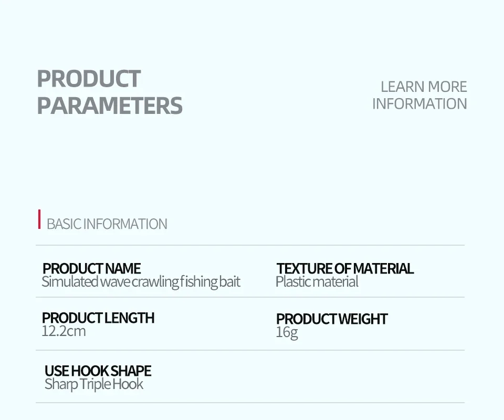Click the PARAMETERS heading word

[109, 106]
